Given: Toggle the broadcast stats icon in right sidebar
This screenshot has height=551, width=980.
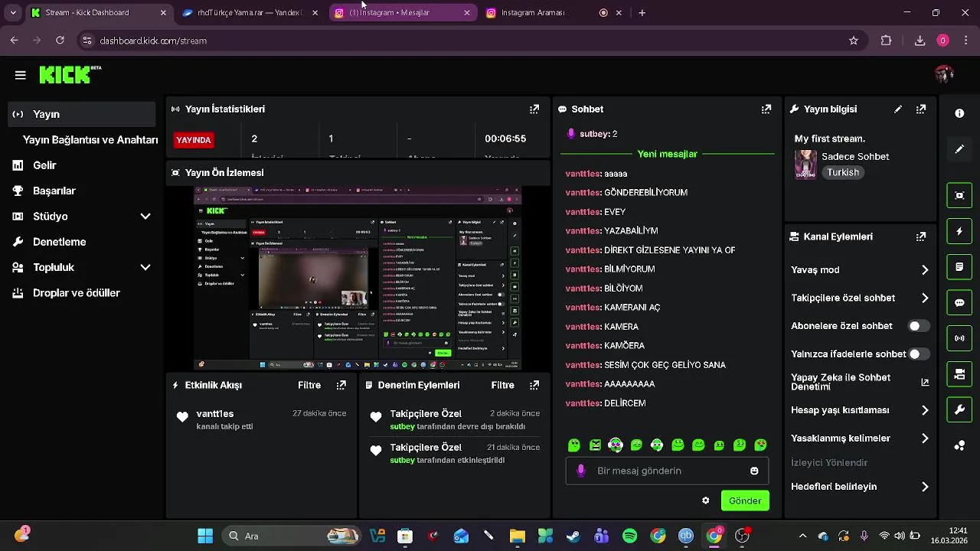Looking at the screenshot, I should (959, 338).
